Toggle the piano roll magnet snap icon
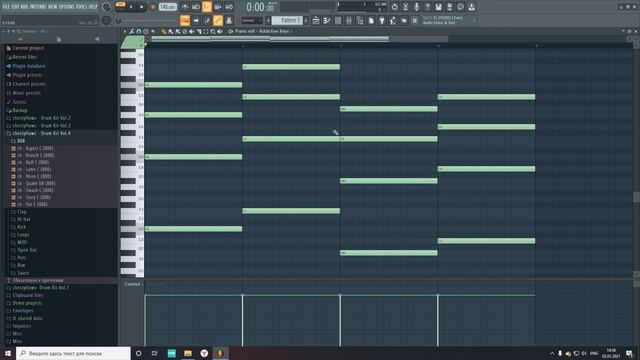 coord(139,31)
